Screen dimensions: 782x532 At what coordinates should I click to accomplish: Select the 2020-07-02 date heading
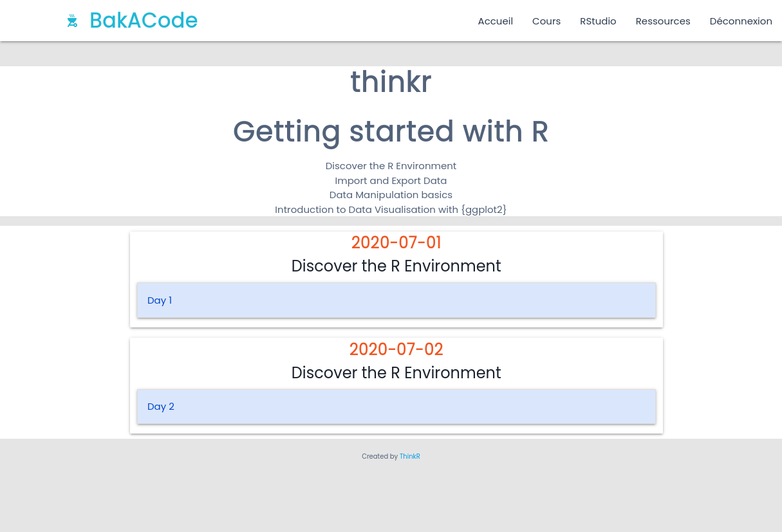pyautogui.click(x=396, y=349)
